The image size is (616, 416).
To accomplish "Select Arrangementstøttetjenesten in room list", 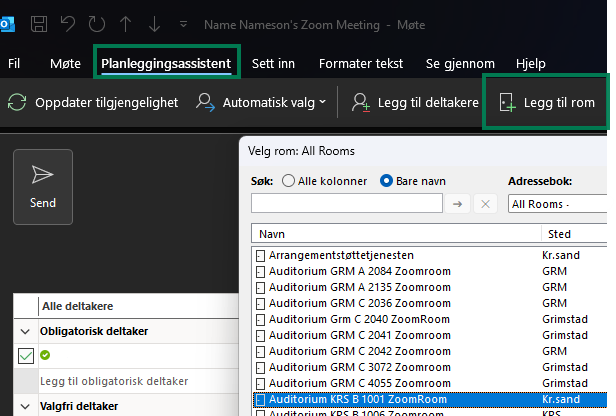I will pyautogui.click(x=341, y=255).
